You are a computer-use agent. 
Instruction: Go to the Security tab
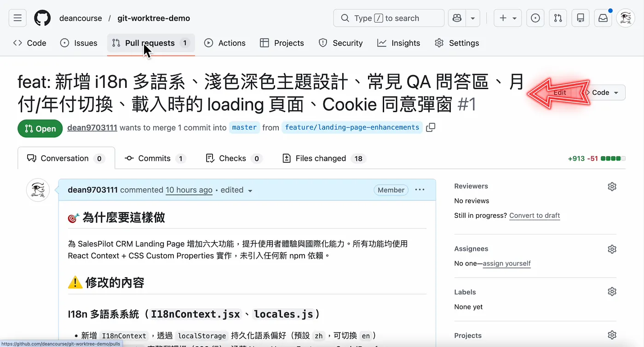tap(341, 43)
